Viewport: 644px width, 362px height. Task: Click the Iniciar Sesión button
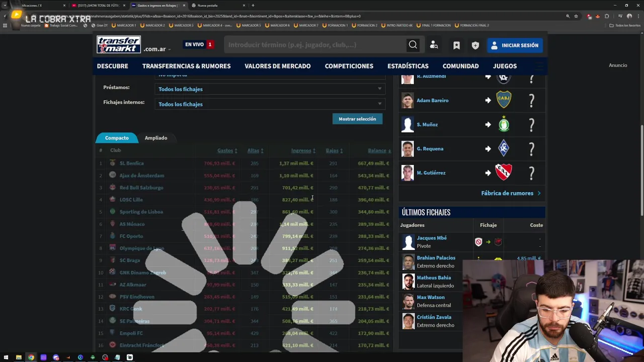515,45
